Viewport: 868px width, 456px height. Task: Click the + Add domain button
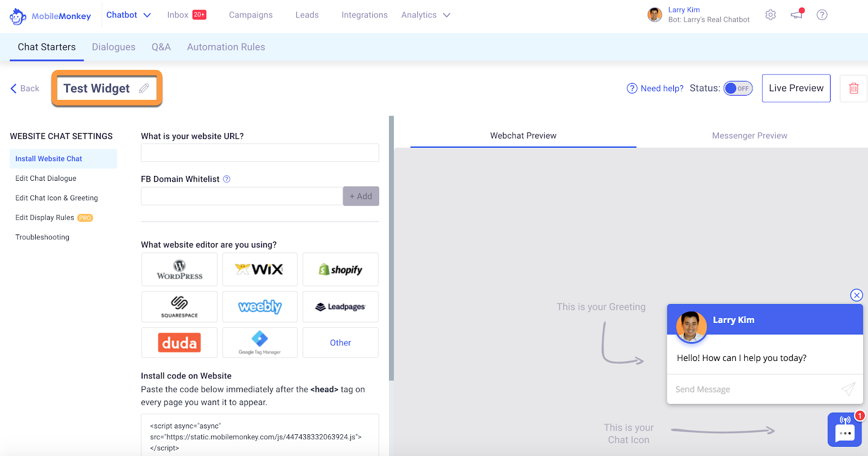(361, 196)
